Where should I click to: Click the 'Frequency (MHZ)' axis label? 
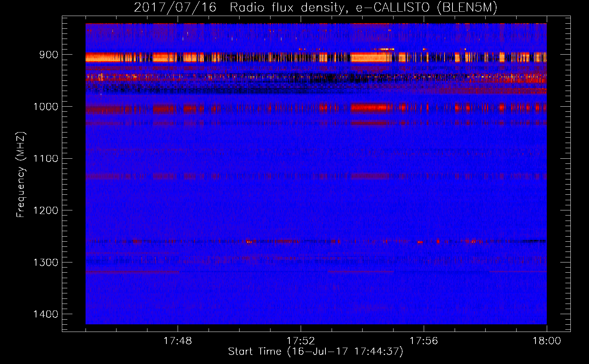point(21,174)
